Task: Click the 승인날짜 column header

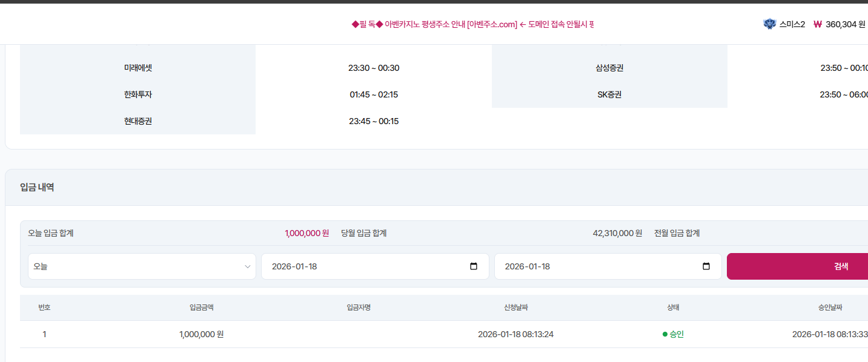Action: pos(830,308)
